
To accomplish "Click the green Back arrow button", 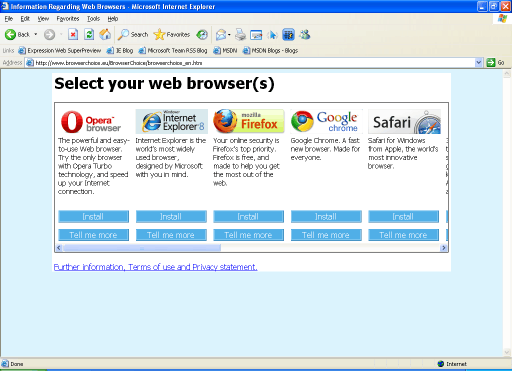I will pyautogui.click(x=10, y=34).
